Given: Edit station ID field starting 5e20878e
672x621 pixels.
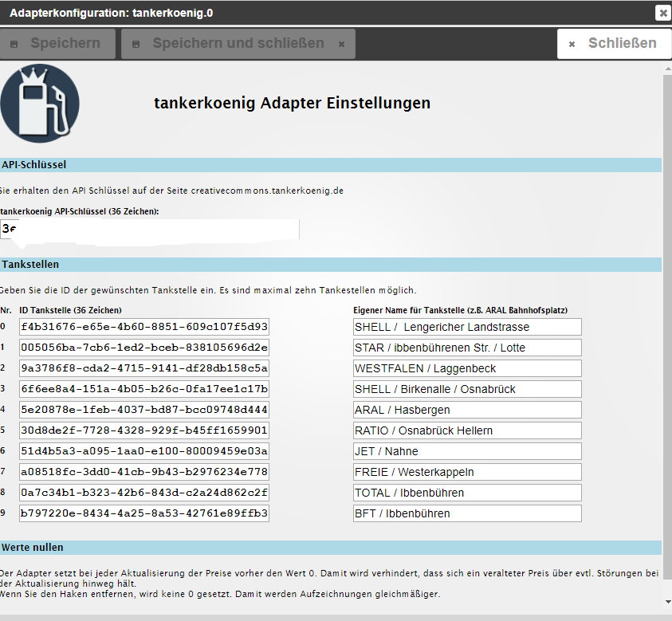Looking at the screenshot, I should click(x=144, y=409).
